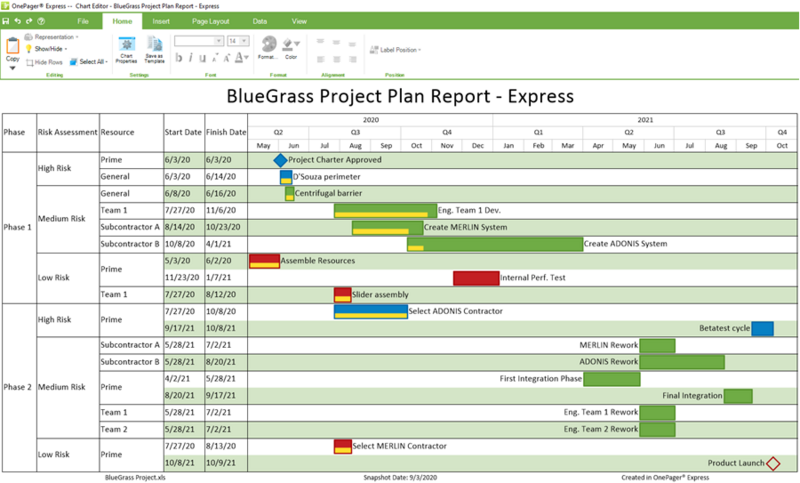This screenshot has width=800, height=483.
Task: Click the Phase 2 row label
Action: [17, 387]
